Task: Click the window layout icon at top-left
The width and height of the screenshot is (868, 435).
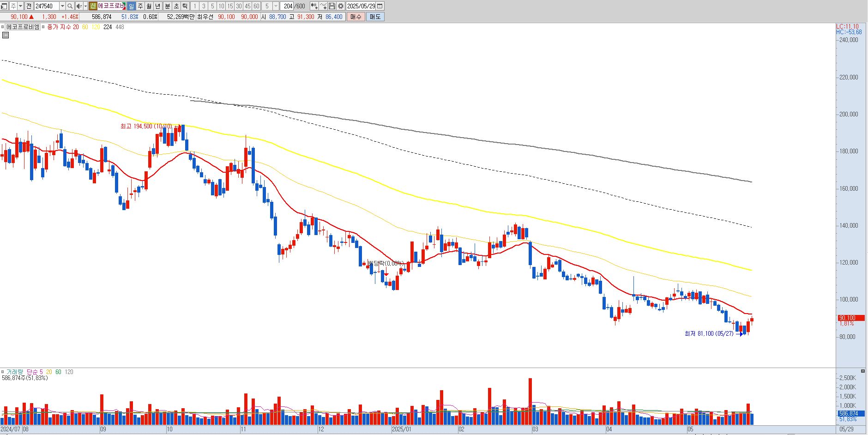Action: tap(4, 6)
